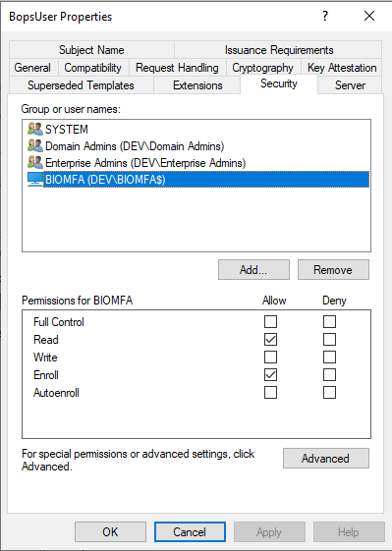Viewport: 392px width, 551px height.
Task: Click the Enroll permission label
Action: click(46, 375)
